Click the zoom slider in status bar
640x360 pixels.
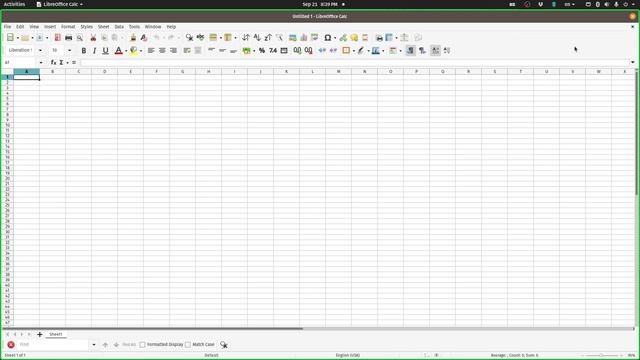[601, 356]
